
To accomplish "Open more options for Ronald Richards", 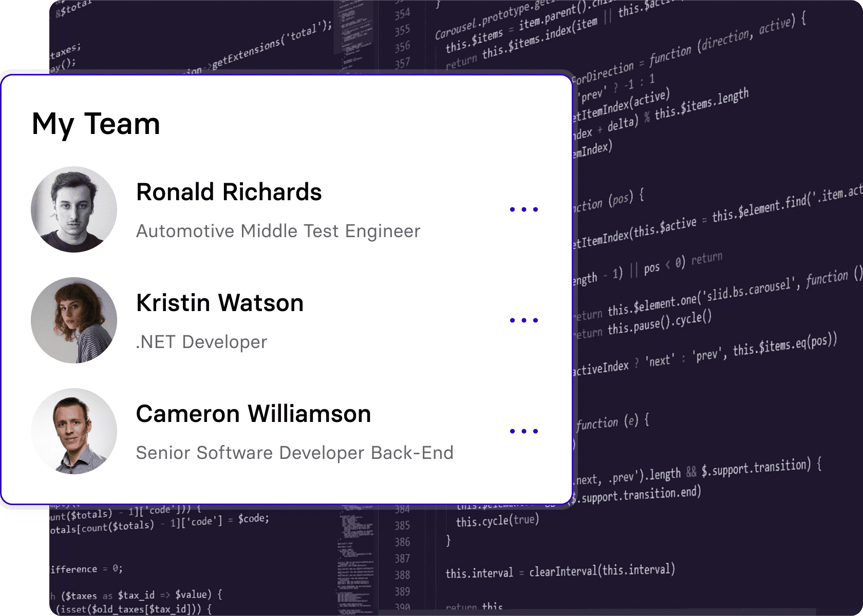I will coord(523,209).
